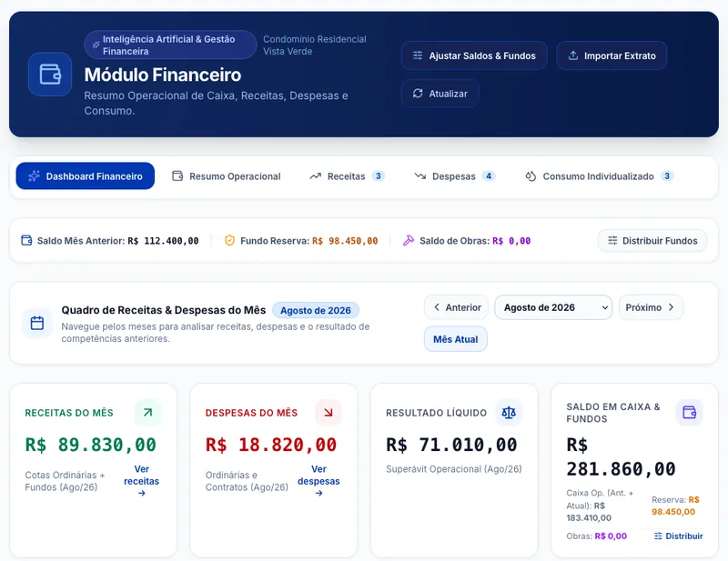Click the green arrow icon in Receitas do Mês

click(147, 412)
